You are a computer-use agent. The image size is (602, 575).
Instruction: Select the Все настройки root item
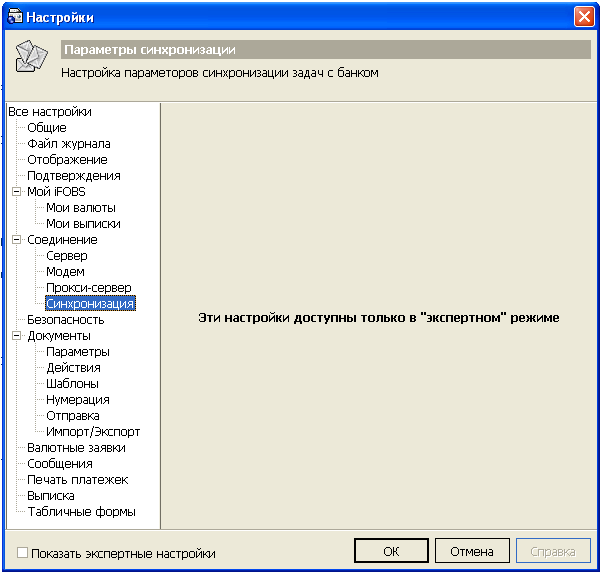click(x=50, y=112)
